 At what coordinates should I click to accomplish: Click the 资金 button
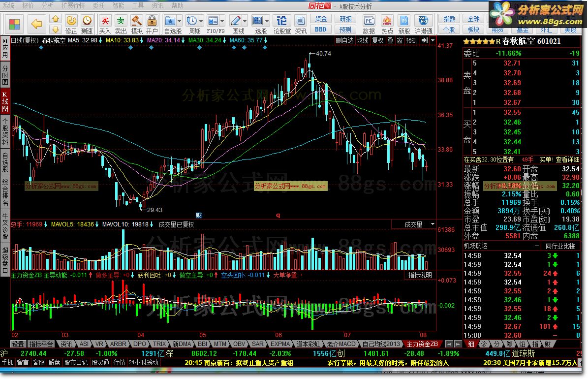pyautogui.click(x=321, y=19)
